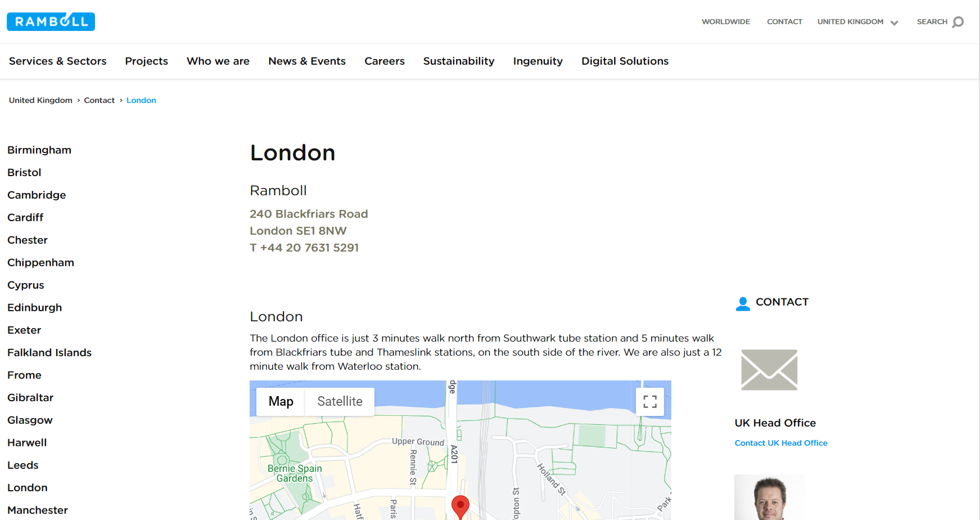The image size is (980, 520).
Task: Select Harwell office in sidebar
Action: pyautogui.click(x=27, y=443)
